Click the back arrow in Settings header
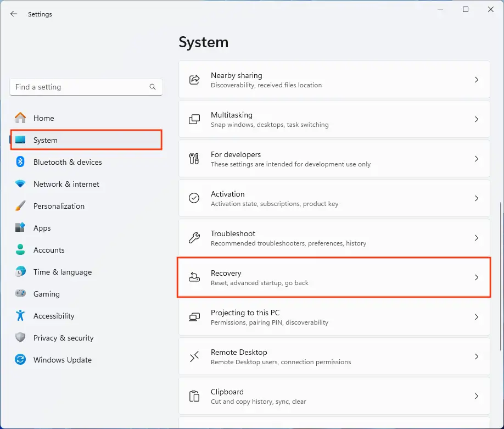This screenshot has height=429, width=504. [14, 14]
